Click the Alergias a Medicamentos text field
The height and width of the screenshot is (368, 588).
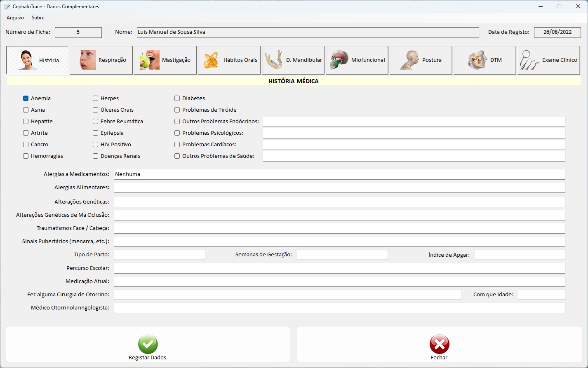(339, 174)
